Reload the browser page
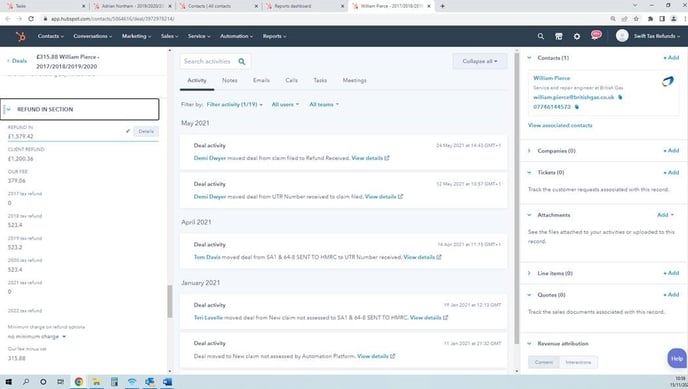Image resolution: width=688 pixels, height=389 pixels. [x=31, y=19]
